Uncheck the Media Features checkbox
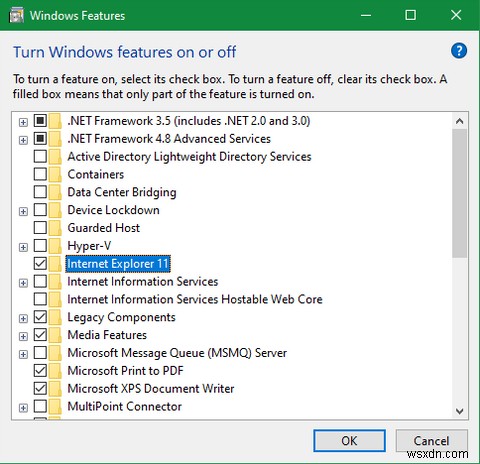This screenshot has width=480, height=464. 40,335
